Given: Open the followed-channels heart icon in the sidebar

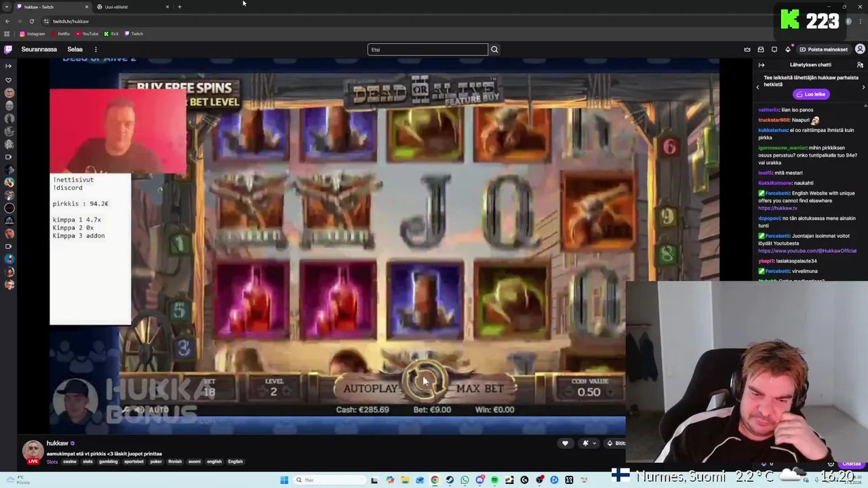Looking at the screenshot, I should click(x=8, y=80).
